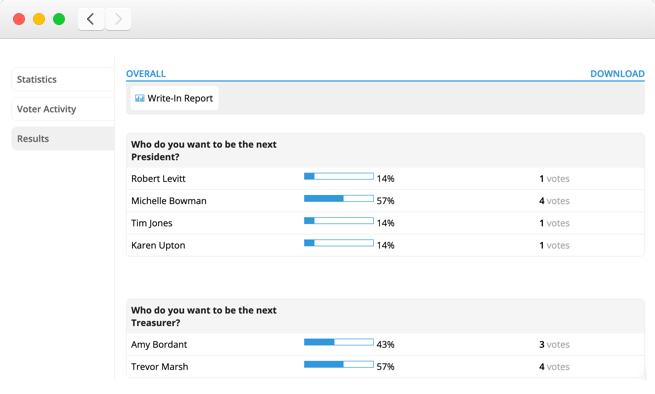The width and height of the screenshot is (655, 394).
Task: Minimize the window with the yellow button
Action: 39,19
